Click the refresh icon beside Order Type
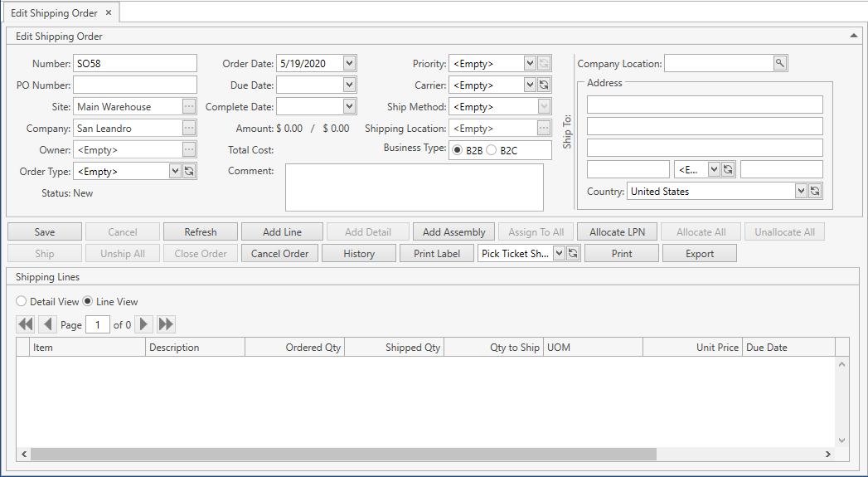Screen dimensions: 868x477 189,171
